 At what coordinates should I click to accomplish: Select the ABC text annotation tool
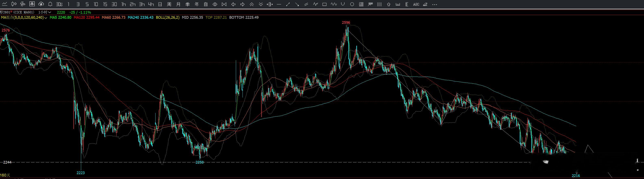point(416,4)
